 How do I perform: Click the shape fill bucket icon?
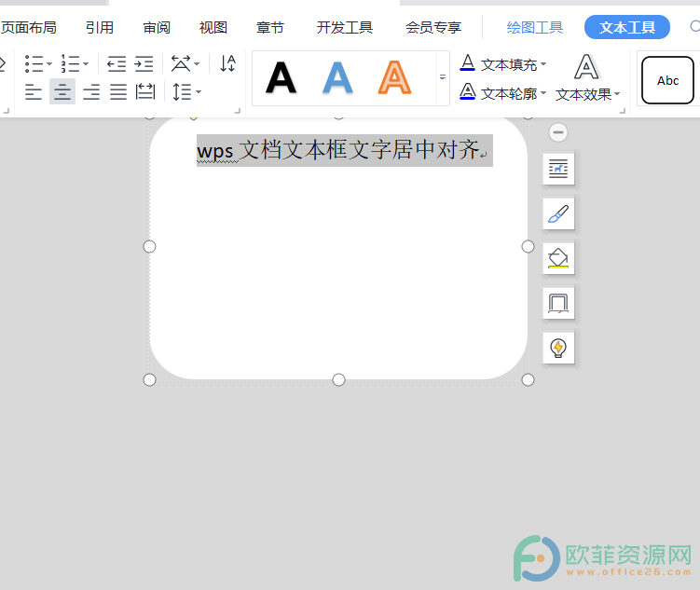coord(558,258)
